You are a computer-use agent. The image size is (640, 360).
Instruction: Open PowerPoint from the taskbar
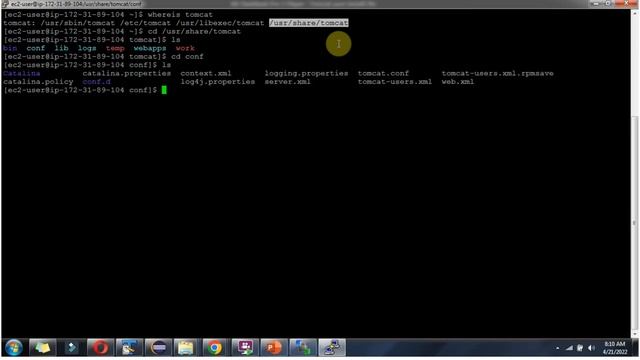[273, 348]
